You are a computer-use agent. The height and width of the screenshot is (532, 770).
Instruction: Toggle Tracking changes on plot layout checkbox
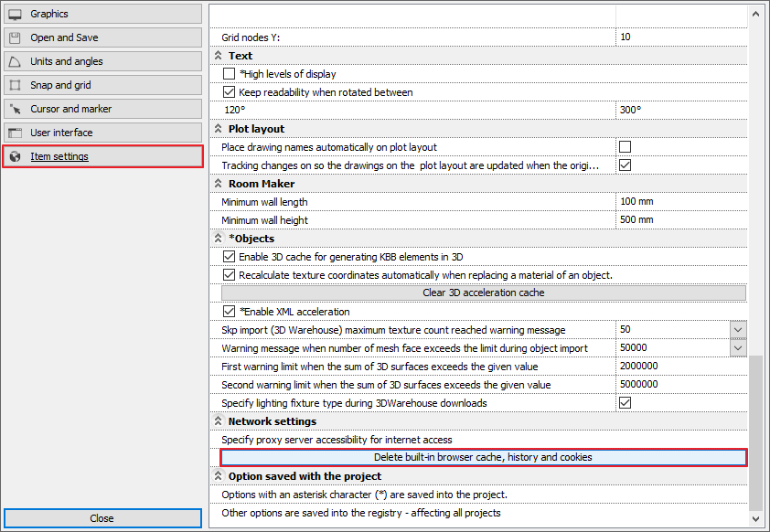coord(626,165)
